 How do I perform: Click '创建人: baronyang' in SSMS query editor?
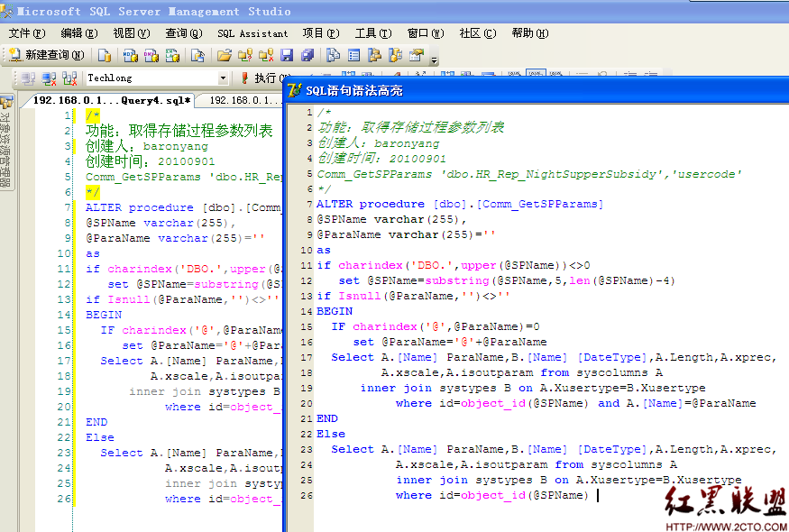pos(147,146)
